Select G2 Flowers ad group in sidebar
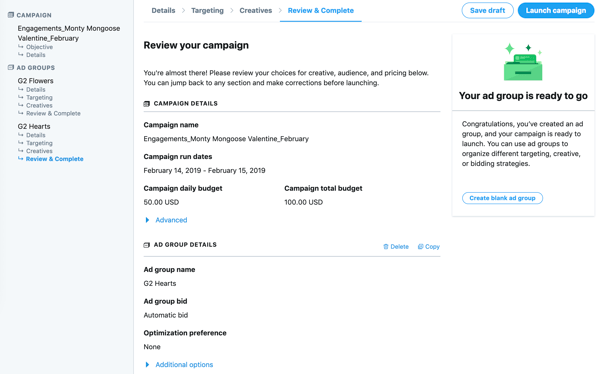This screenshot has height=374, width=600. click(x=36, y=81)
